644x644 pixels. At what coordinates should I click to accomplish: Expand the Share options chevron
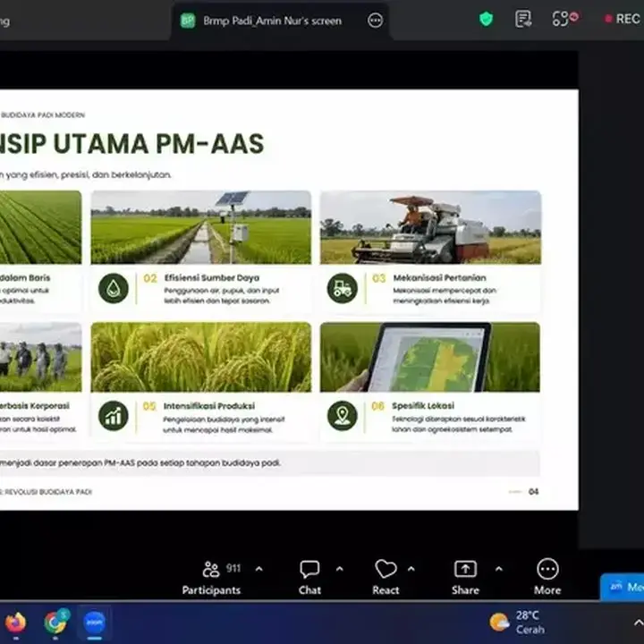pyautogui.click(x=498, y=569)
